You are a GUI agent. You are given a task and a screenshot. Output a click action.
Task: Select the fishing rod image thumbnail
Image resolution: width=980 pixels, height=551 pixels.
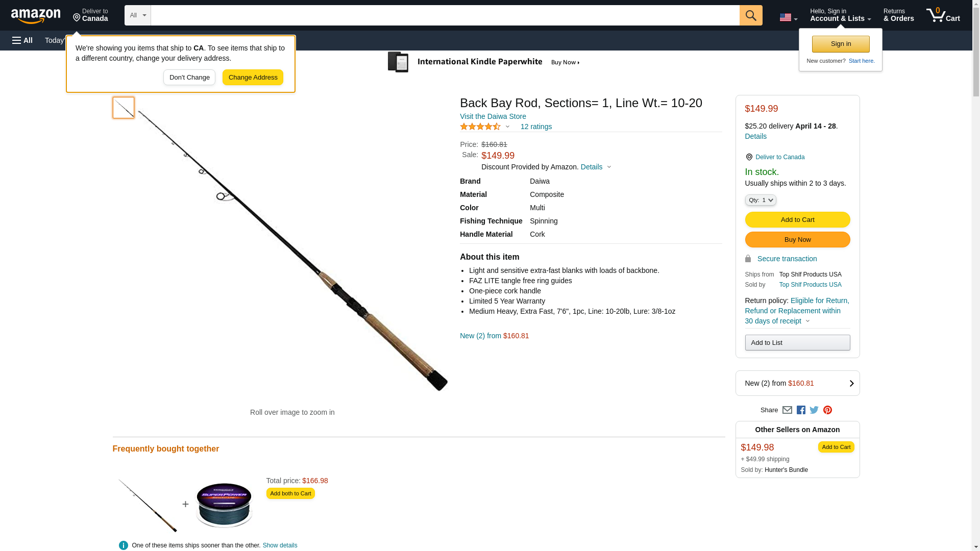point(124,108)
